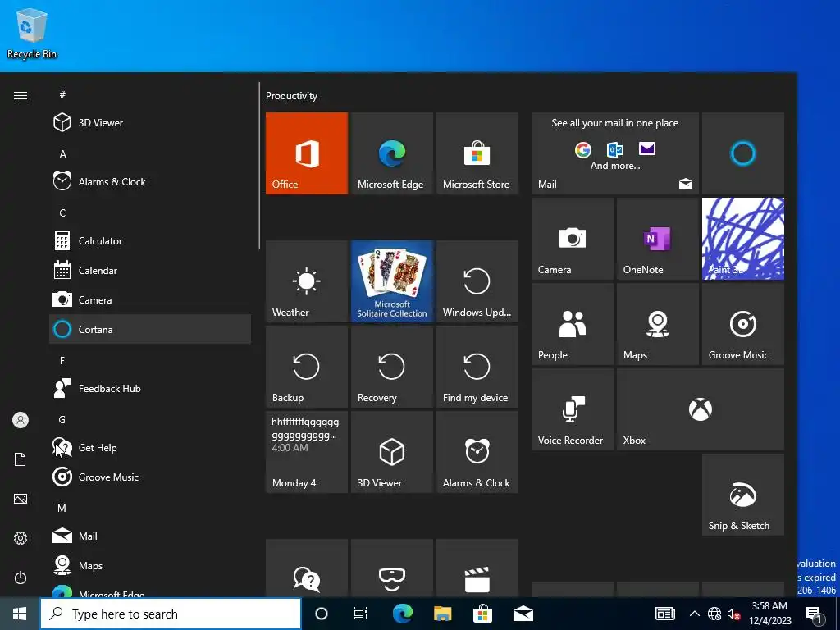This screenshot has height=630, width=840.
Task: Open the Find my device tile
Action: (x=477, y=367)
